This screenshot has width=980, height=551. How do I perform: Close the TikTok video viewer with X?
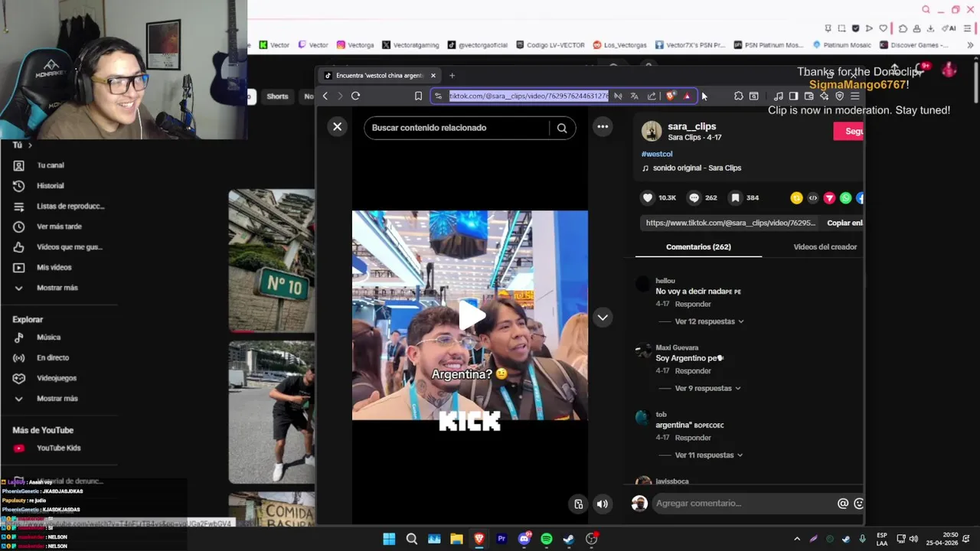click(x=337, y=126)
